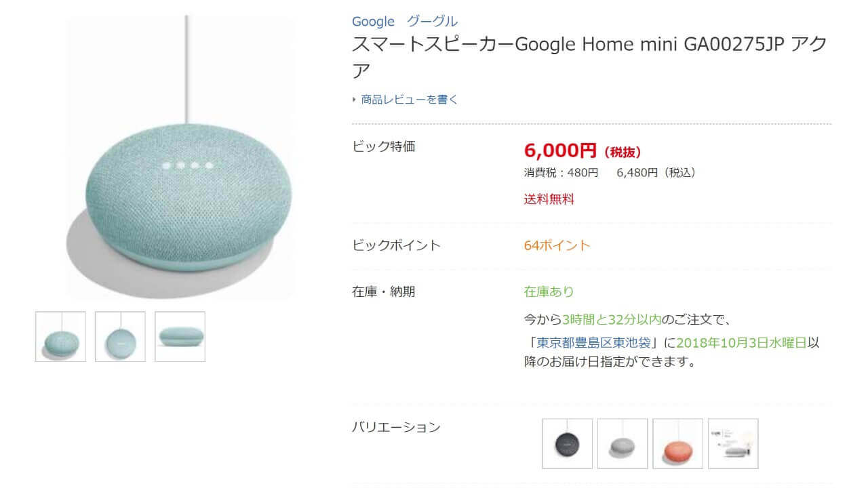
Task: Click the red 6,000円 price
Action: [560, 150]
